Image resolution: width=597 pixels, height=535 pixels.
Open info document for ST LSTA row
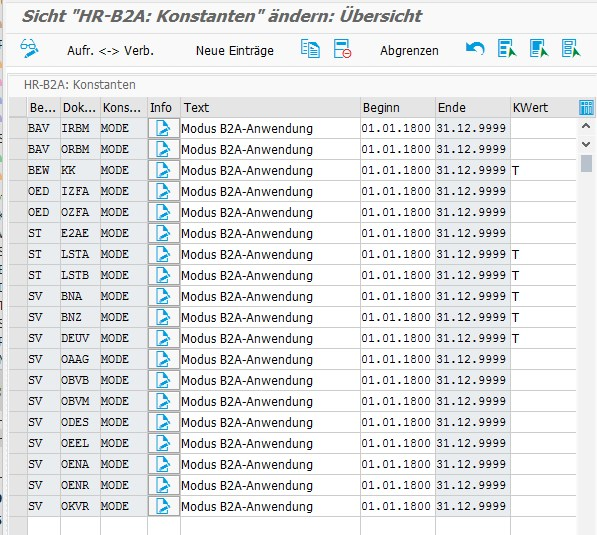[x=164, y=254]
